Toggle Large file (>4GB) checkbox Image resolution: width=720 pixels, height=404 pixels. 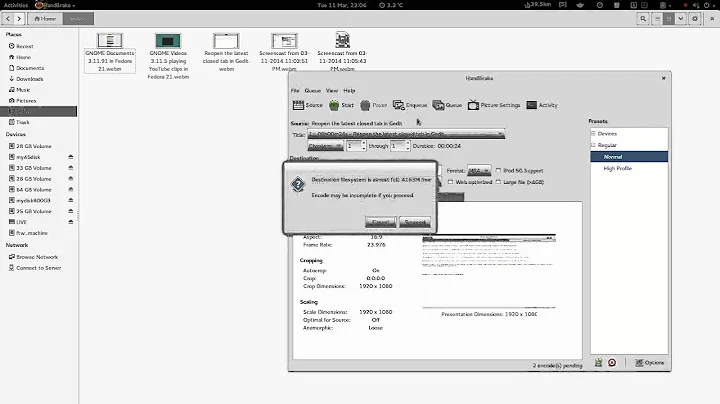click(498, 182)
